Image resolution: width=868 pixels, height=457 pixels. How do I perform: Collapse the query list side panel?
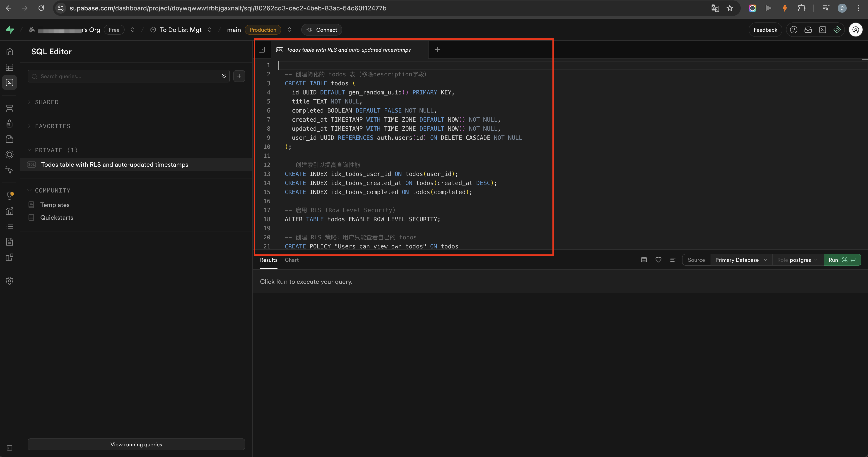coord(262,50)
